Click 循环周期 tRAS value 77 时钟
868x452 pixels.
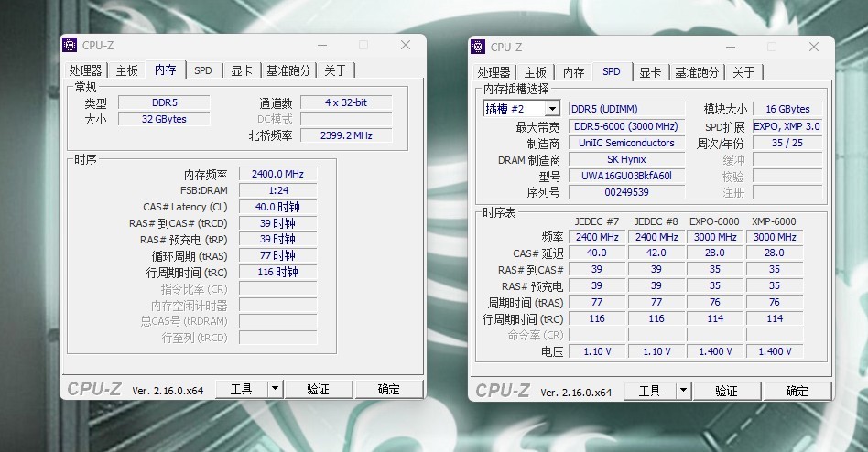click(x=278, y=255)
